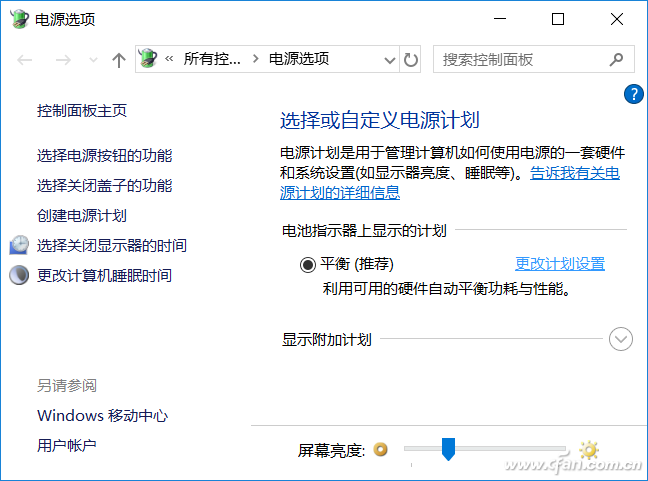Go up one level with up arrow
Image resolution: width=648 pixels, height=481 pixels.
click(119, 60)
